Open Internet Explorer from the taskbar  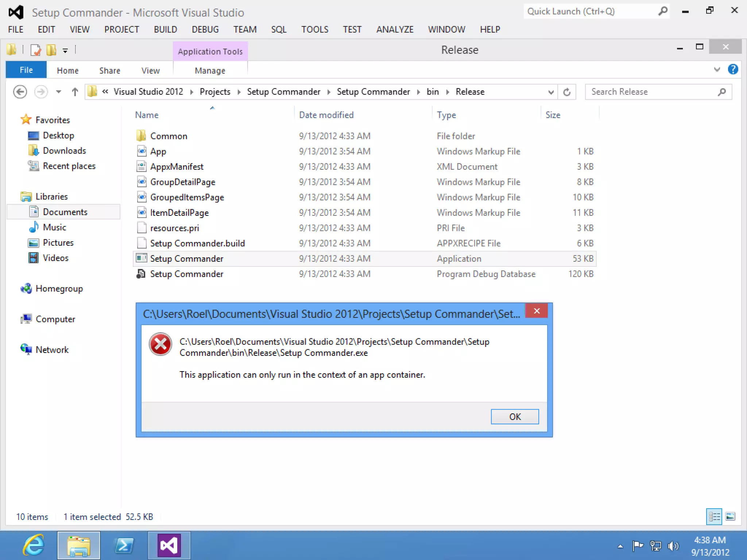(34, 545)
